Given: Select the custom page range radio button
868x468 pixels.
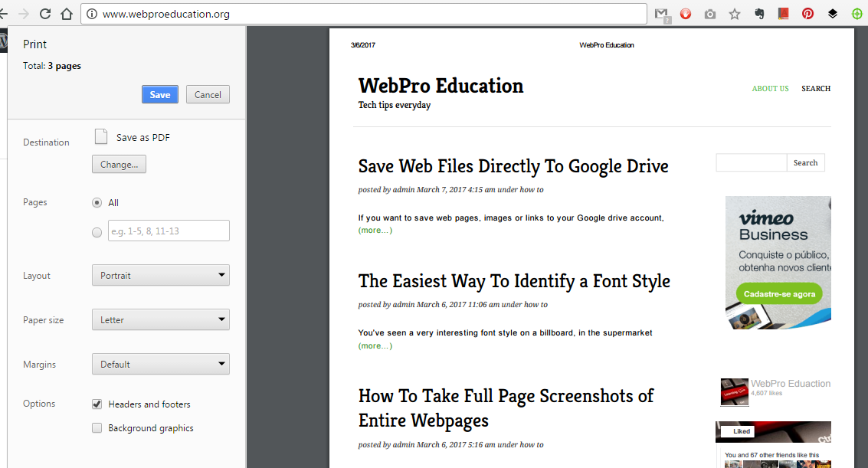Looking at the screenshot, I should click(x=97, y=232).
